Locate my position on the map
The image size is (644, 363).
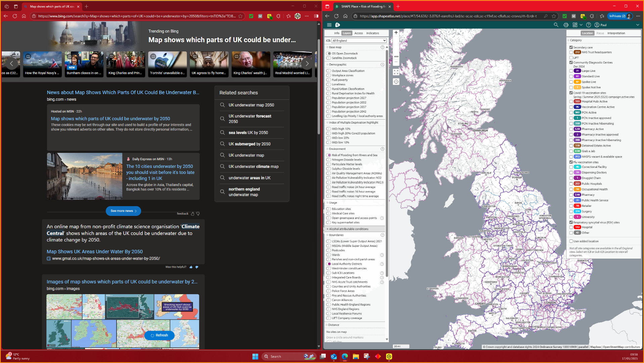[396, 82]
